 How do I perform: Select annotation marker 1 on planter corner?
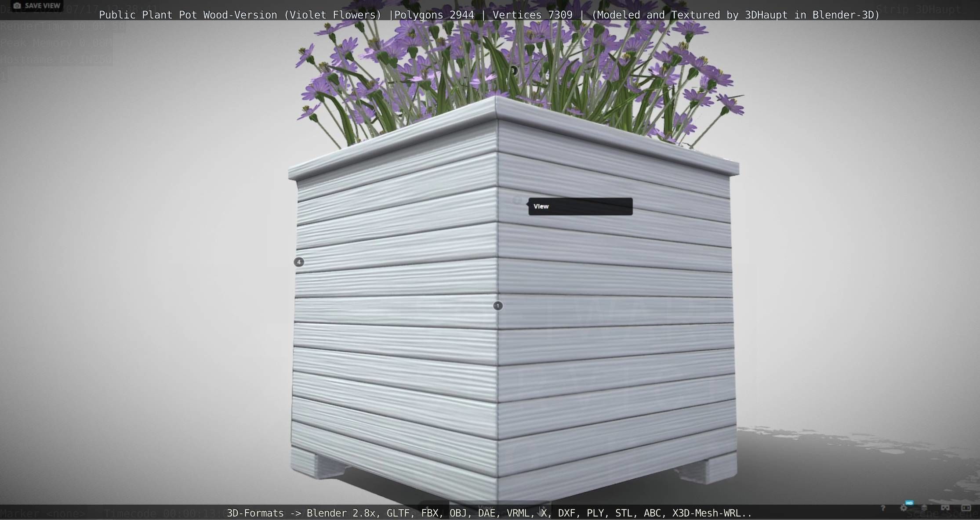pyautogui.click(x=498, y=306)
